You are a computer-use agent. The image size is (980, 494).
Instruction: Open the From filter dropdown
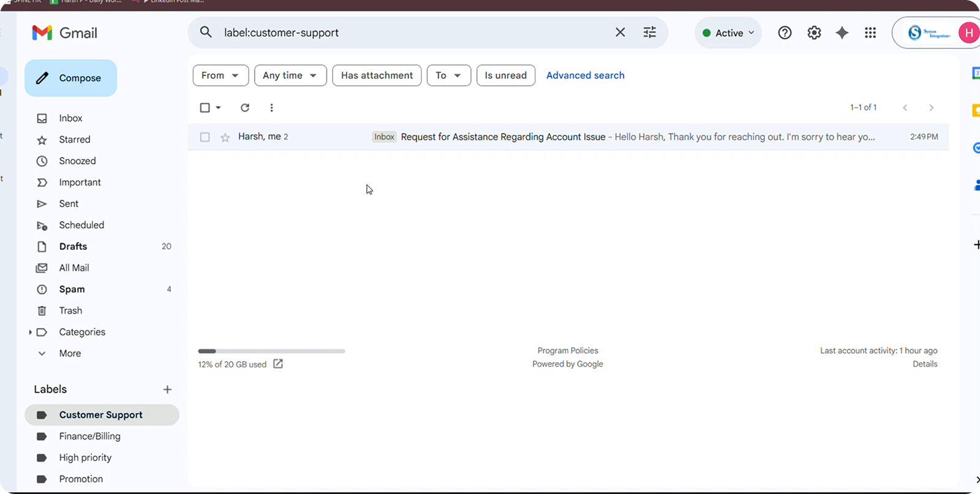tap(221, 75)
